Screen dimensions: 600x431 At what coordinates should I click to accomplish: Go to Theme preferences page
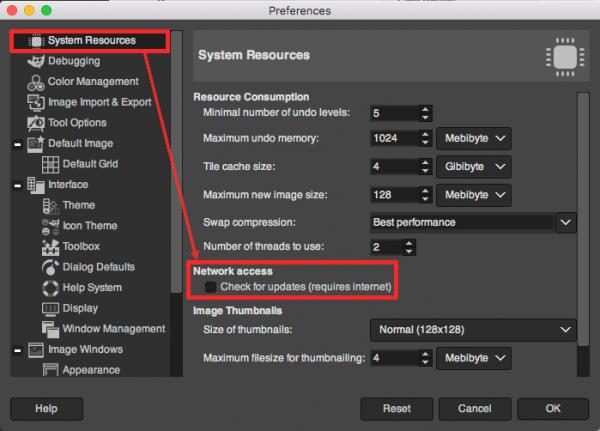[79, 205]
